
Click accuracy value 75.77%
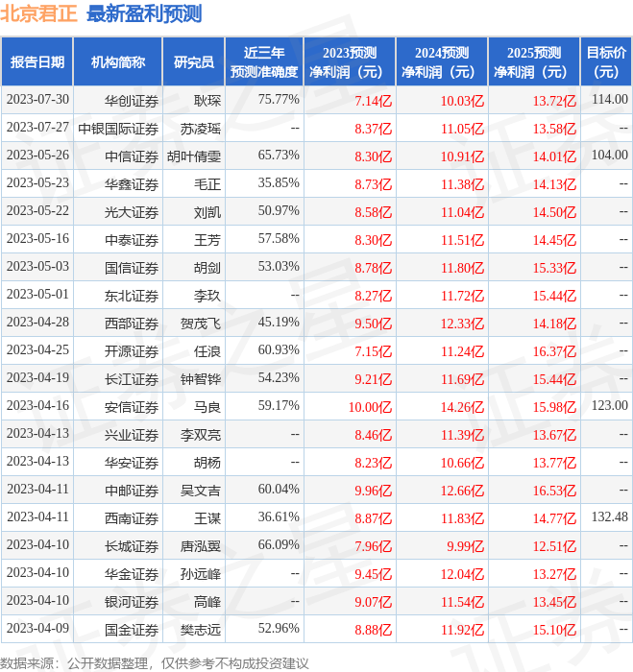coord(279,100)
